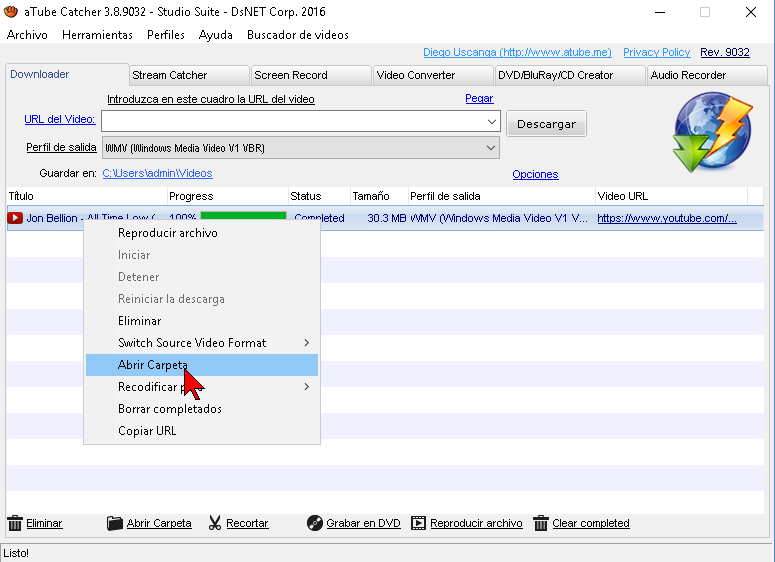This screenshot has height=562, width=775.
Task: Click the trash icon next to Eliminar
Action: coord(15,523)
